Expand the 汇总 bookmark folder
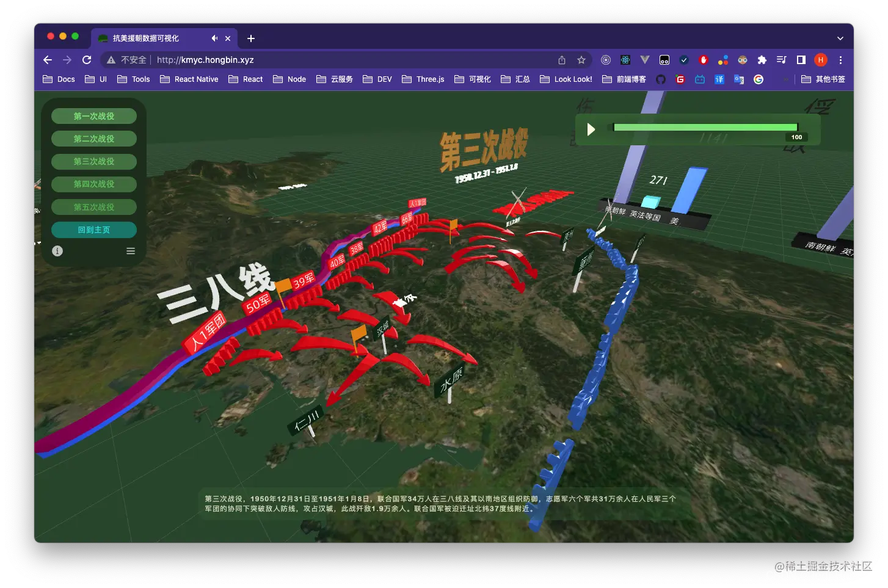888x588 pixels. (x=515, y=79)
